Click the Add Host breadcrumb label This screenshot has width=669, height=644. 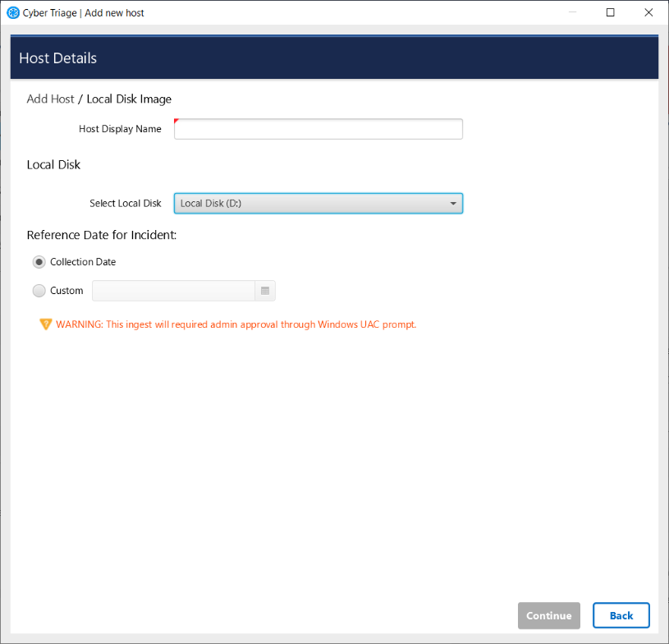pyautogui.click(x=49, y=99)
